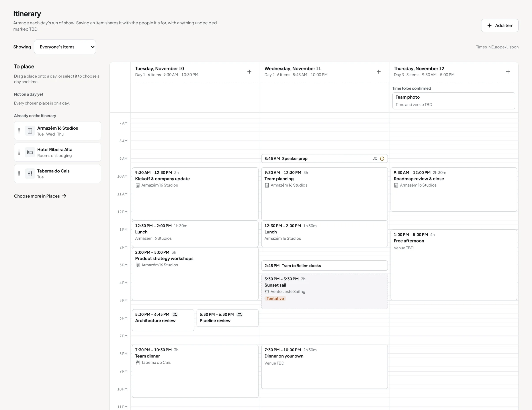This screenshot has width=532, height=410.
Task: Click the Add item button
Action: [x=500, y=25]
